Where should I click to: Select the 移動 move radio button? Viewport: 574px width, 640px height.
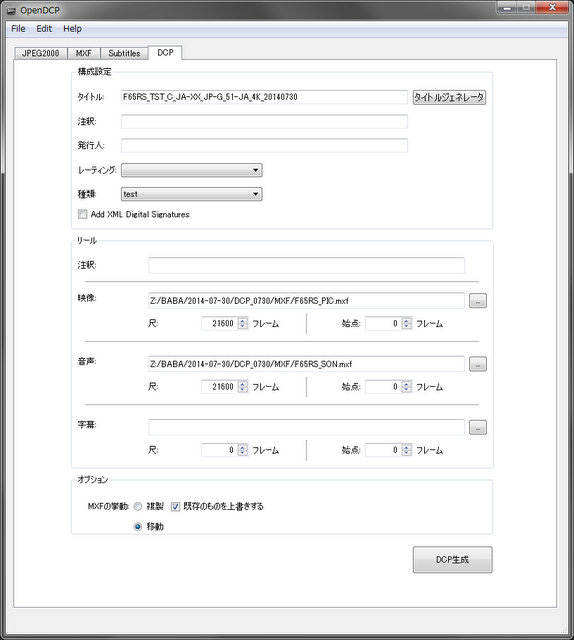[x=138, y=527]
